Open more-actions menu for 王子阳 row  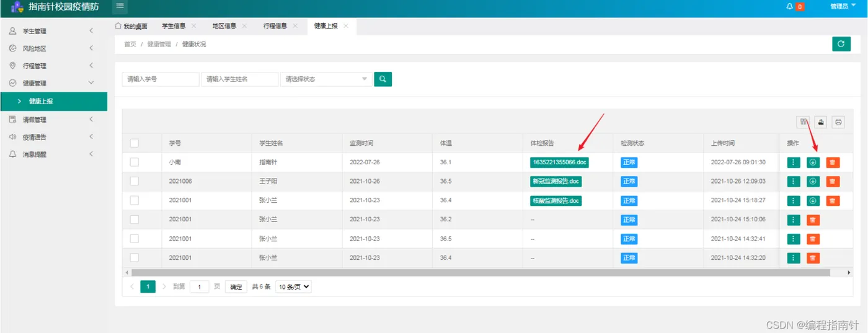(x=794, y=182)
